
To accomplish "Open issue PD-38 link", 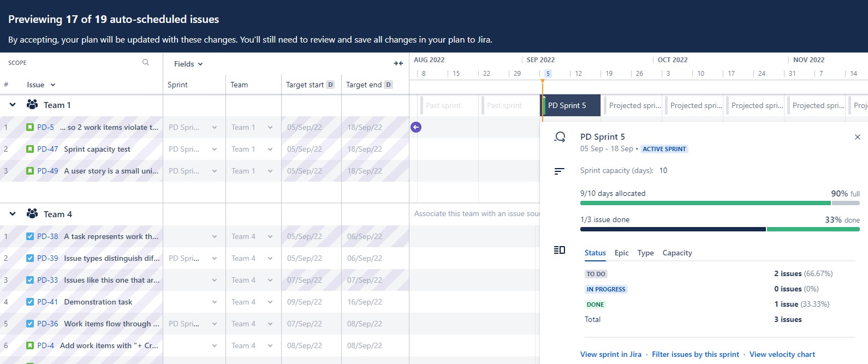I will 47,236.
